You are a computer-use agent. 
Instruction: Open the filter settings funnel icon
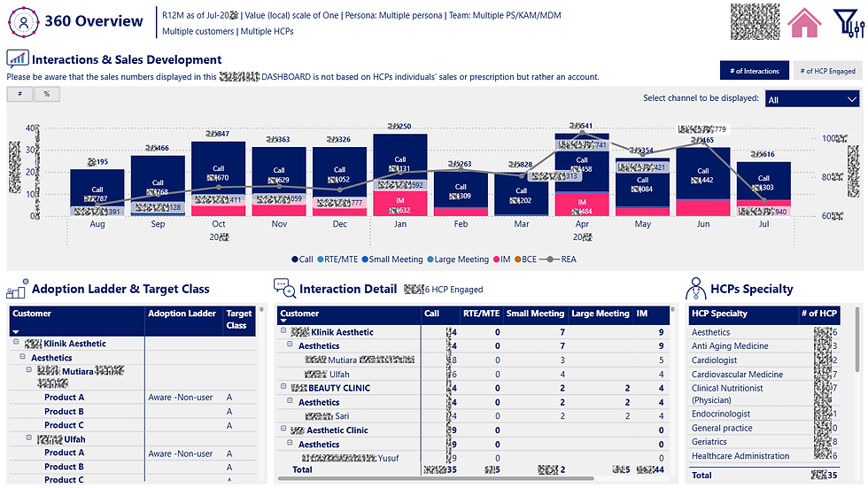[849, 22]
